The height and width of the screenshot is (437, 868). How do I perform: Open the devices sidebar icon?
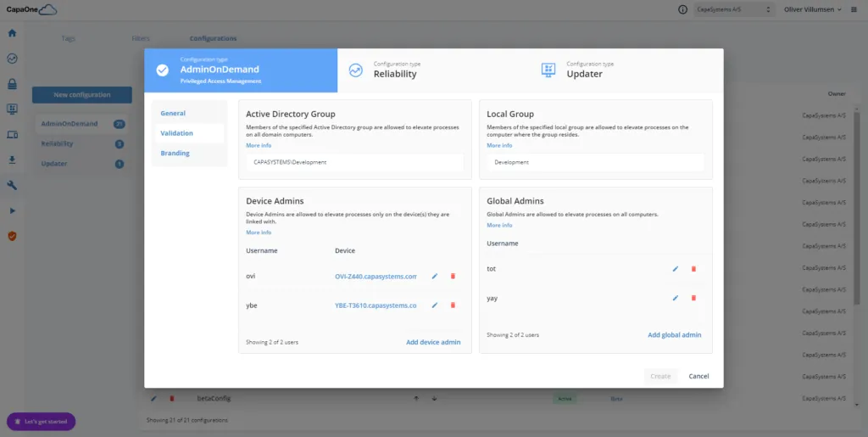point(12,135)
